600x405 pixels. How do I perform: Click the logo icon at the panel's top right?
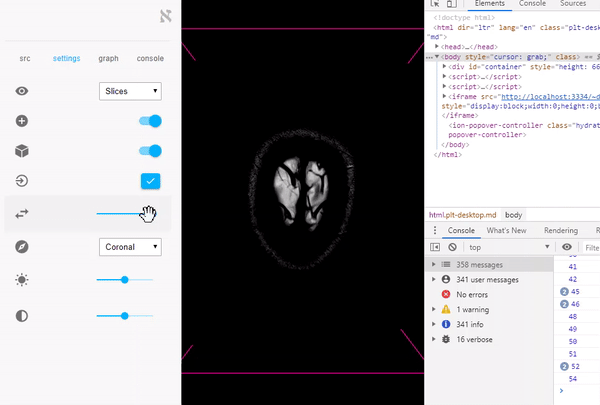(x=166, y=16)
